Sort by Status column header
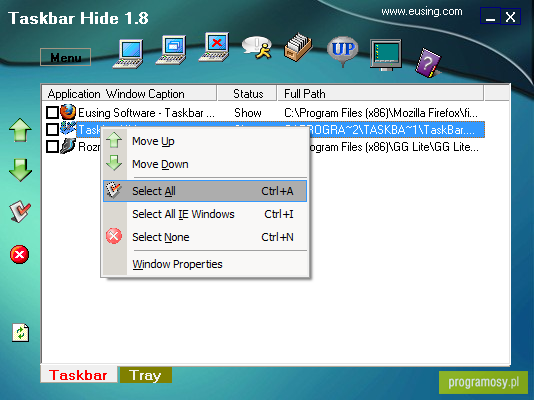This screenshot has width=534, height=400. tap(247, 93)
